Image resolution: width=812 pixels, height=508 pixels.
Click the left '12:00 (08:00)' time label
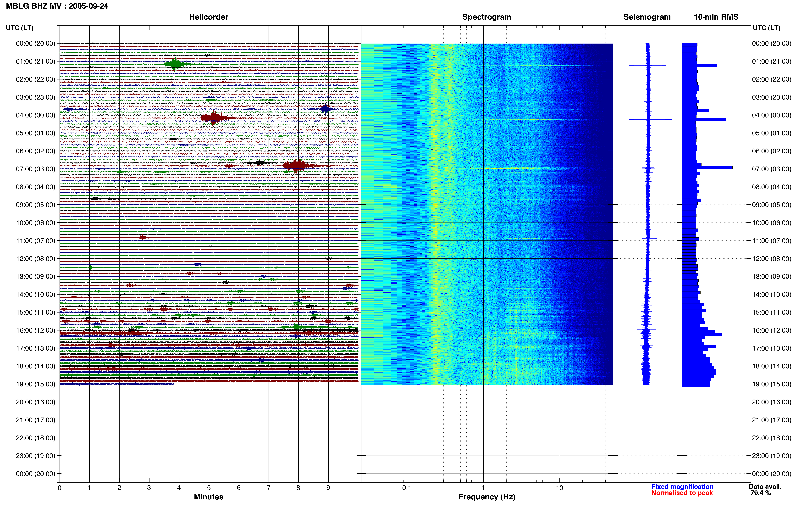pos(36,259)
